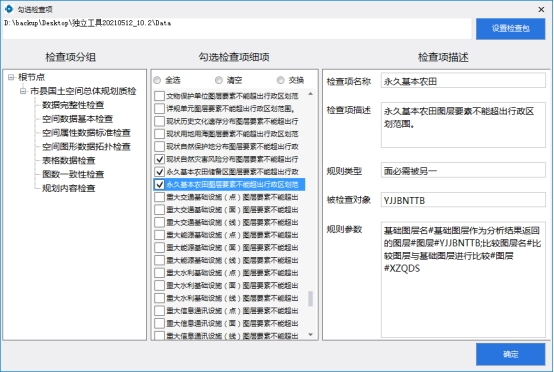Image resolution: width=554 pixels, height=372 pixels.
Task: Check the 现状历史文化遗存分布 checkbox
Action: point(160,122)
